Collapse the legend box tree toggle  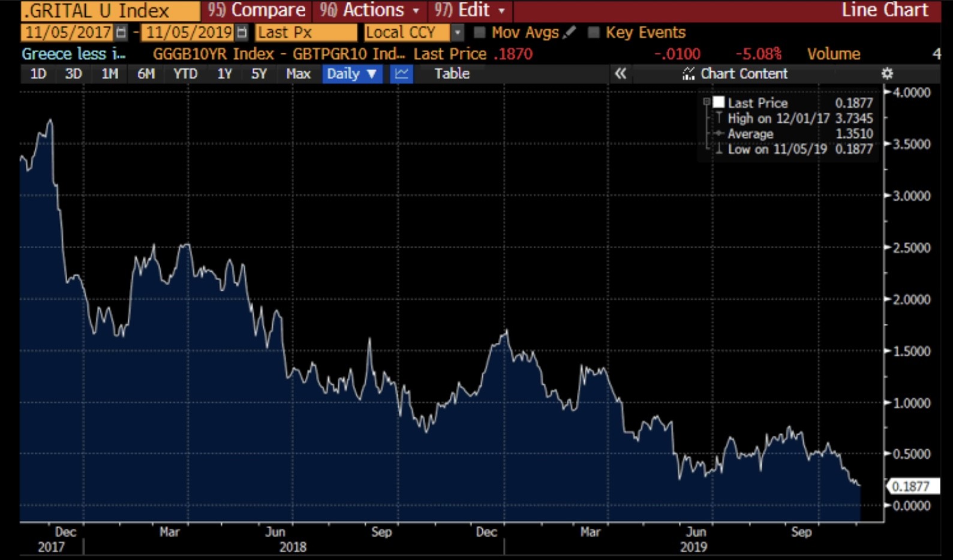(x=707, y=103)
